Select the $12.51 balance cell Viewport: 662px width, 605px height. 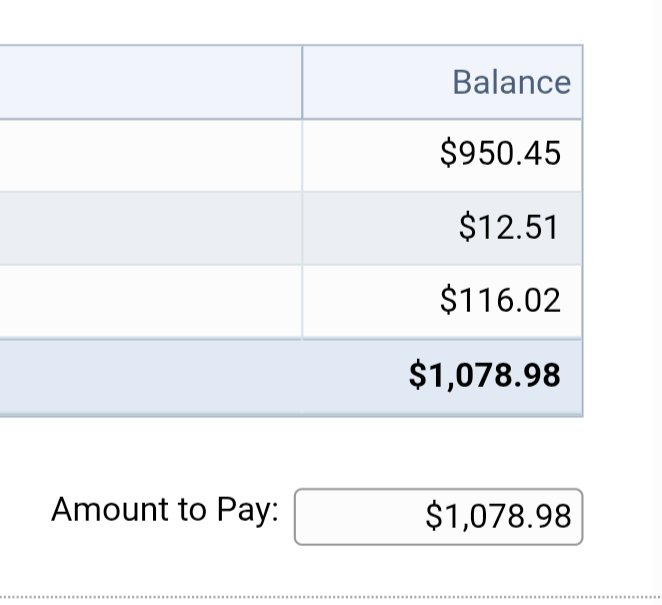coord(508,228)
